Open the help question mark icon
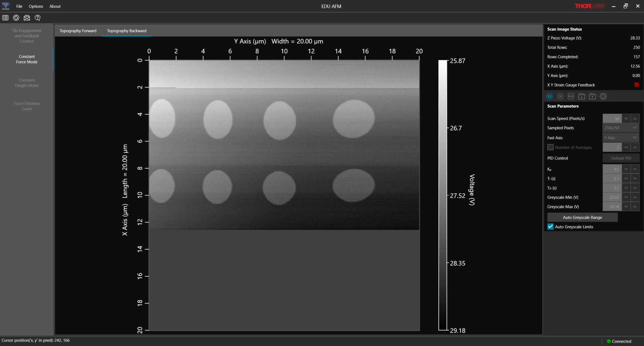Viewport: 644px width, 346px height. point(38,18)
